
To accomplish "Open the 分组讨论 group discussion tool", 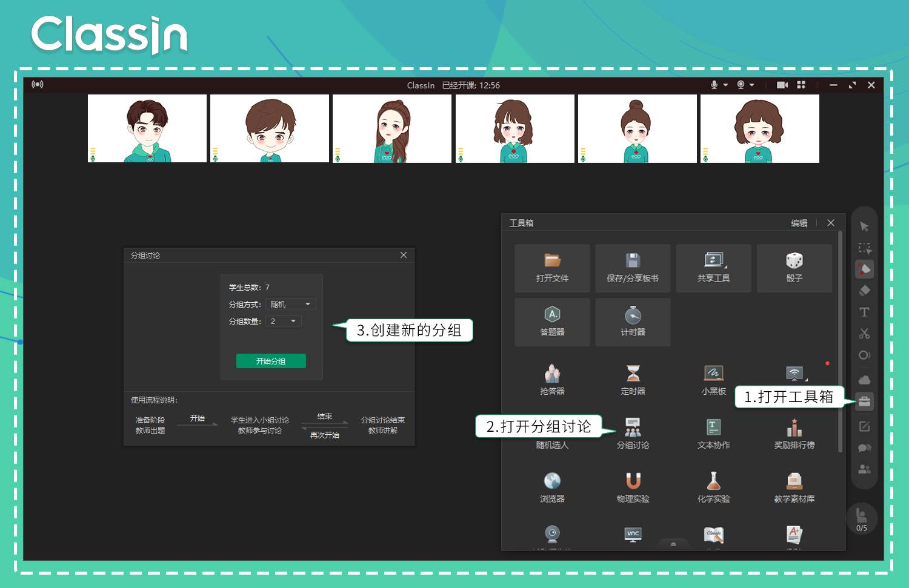I will [633, 434].
